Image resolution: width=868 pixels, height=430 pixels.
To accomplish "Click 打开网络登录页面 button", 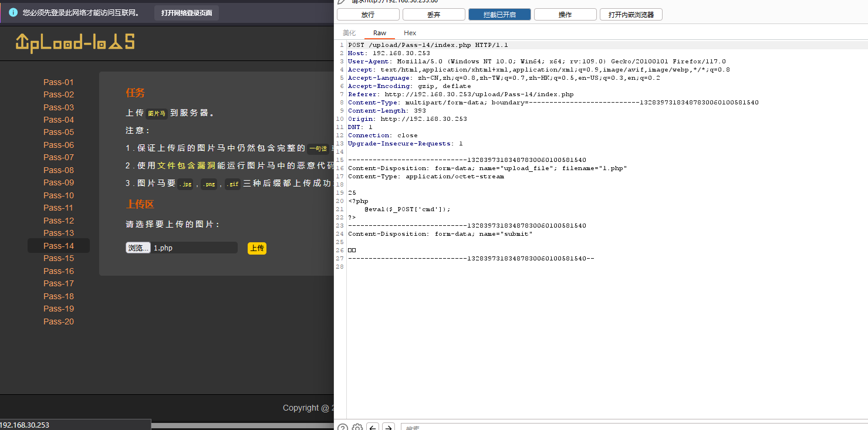I will coord(187,12).
